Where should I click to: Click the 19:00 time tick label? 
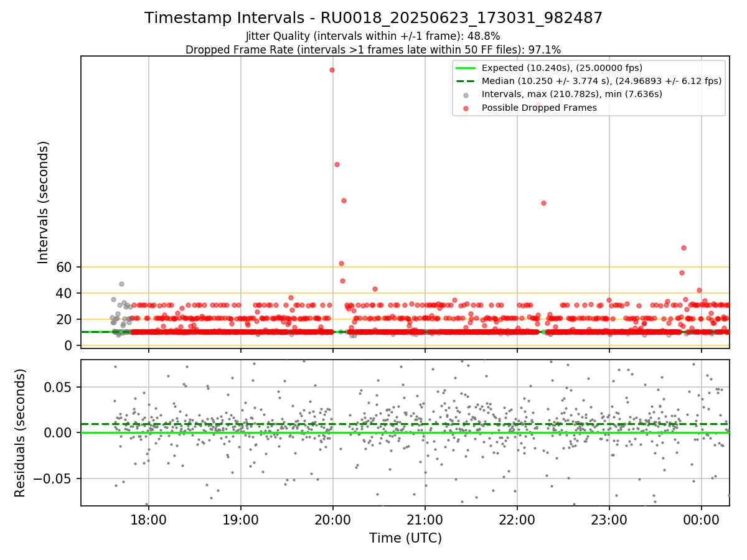click(241, 520)
